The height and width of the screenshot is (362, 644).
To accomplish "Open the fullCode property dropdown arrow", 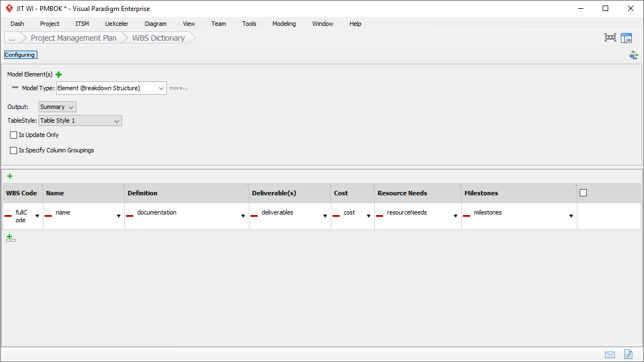I will pos(37,216).
